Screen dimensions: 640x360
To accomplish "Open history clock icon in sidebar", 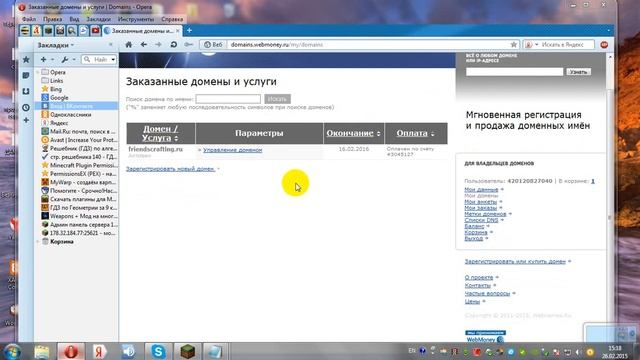I will click(x=26, y=108).
